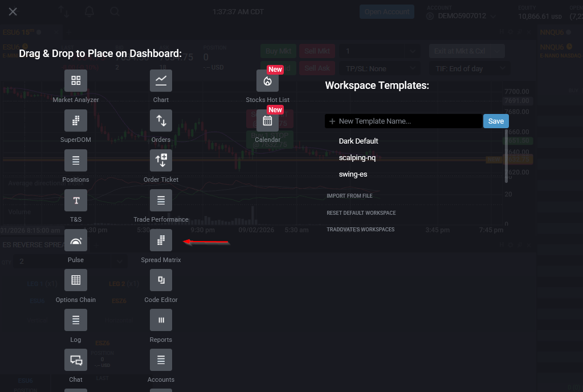Viewport: 583px width, 392px height.
Task: Select the Market Analyzer module icon
Action: click(75, 80)
